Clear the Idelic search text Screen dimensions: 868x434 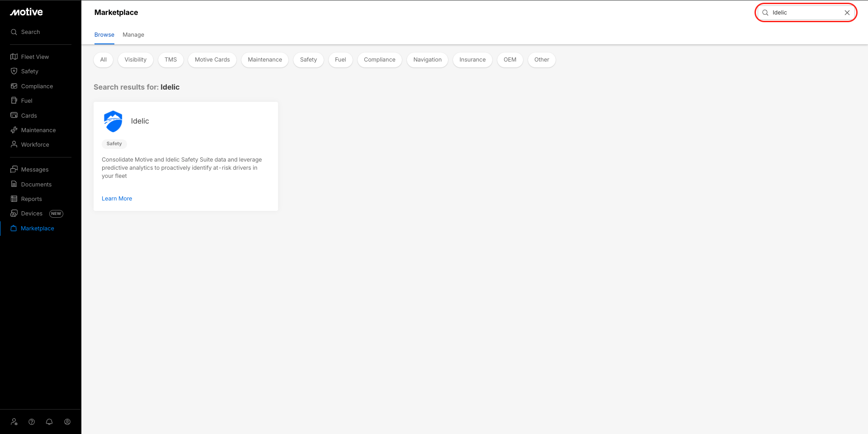pyautogui.click(x=847, y=13)
